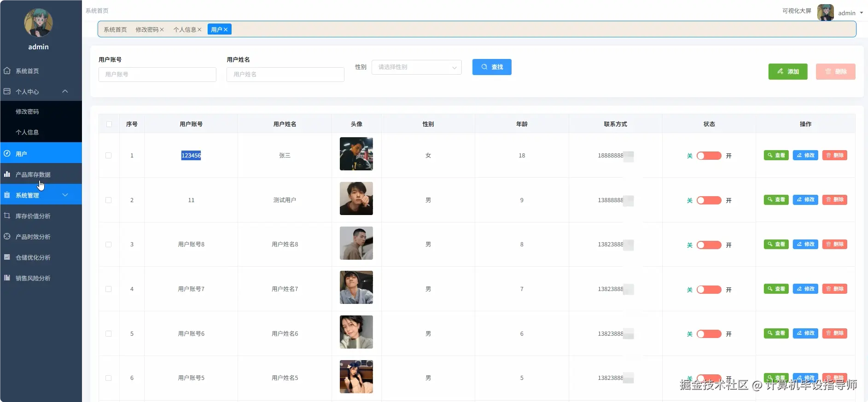Open 修改密码 in the sidebar submenu
Image resolution: width=868 pixels, height=402 pixels.
click(x=27, y=111)
